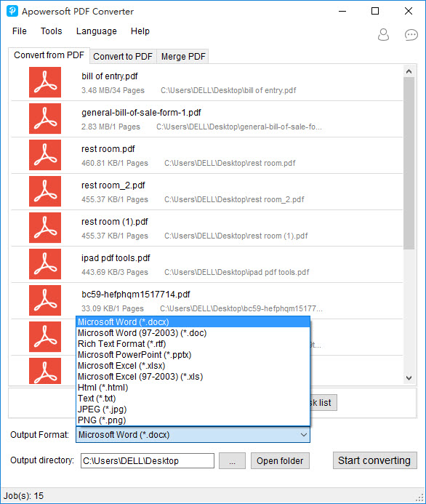Select file name rest room_2.pdf
Screen dimensions: 426x504
click(x=113, y=185)
